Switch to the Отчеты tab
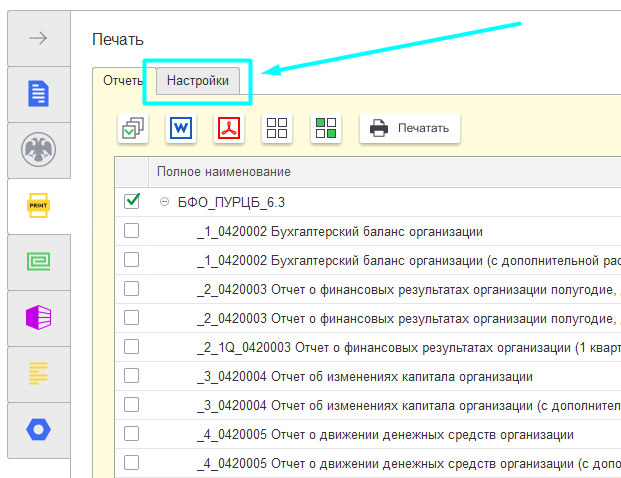 [122, 80]
